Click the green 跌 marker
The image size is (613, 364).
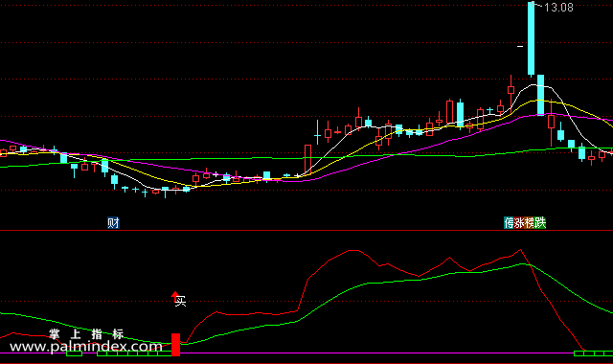pyautogui.click(x=540, y=223)
